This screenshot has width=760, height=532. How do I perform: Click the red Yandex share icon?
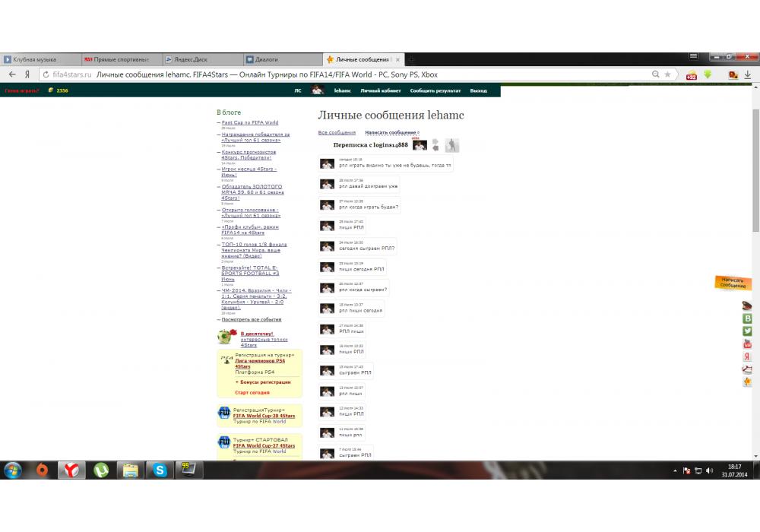747,356
